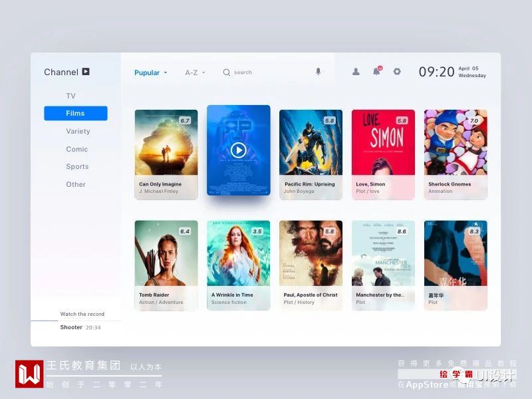Click the 8.3 rating on 嘉年华
Image resolution: width=532 pixels, height=399 pixels.
tap(474, 231)
